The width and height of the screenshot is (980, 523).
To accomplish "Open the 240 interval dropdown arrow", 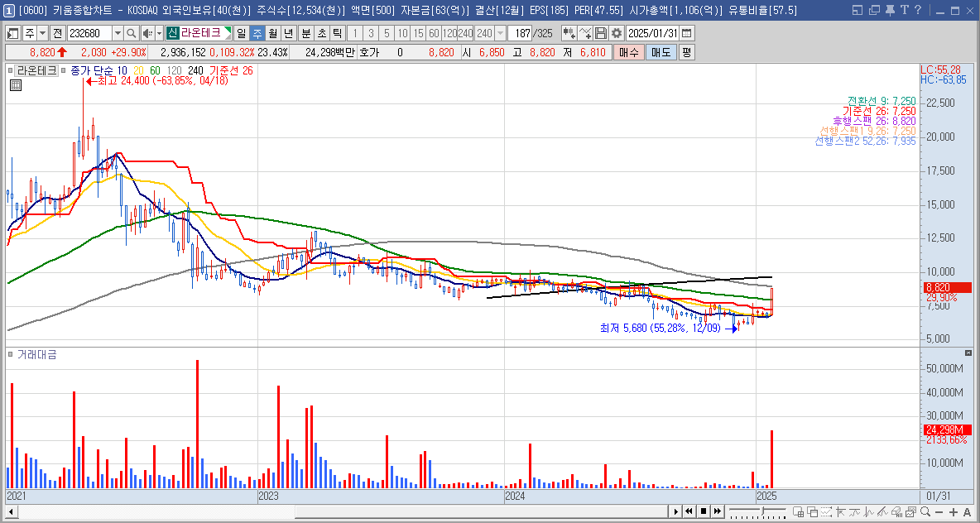I will 500,33.
